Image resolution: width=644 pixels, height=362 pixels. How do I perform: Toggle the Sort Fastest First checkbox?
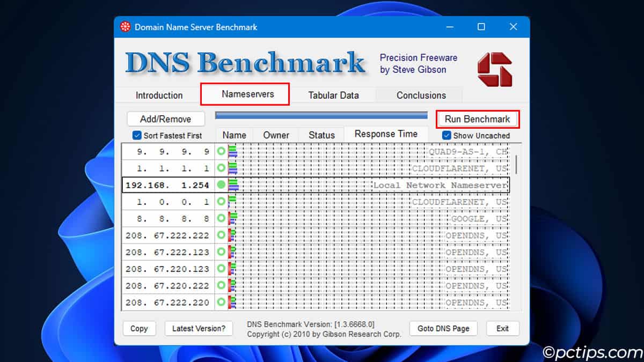[x=137, y=136]
